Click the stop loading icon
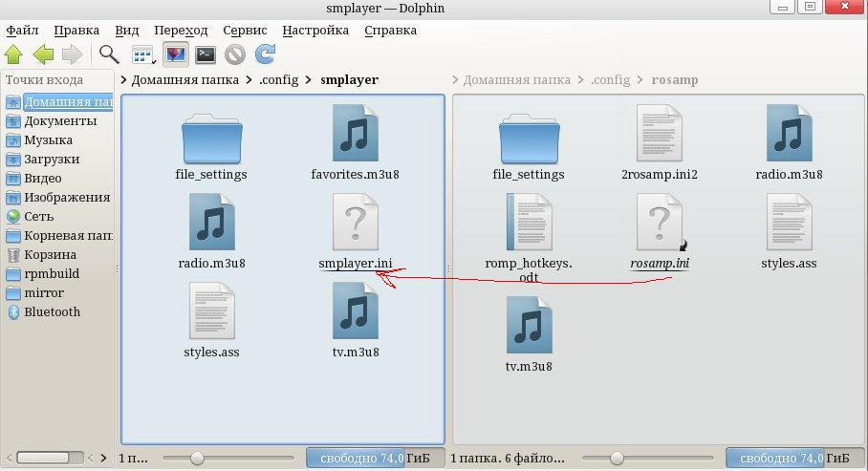868x471 pixels. (x=235, y=54)
